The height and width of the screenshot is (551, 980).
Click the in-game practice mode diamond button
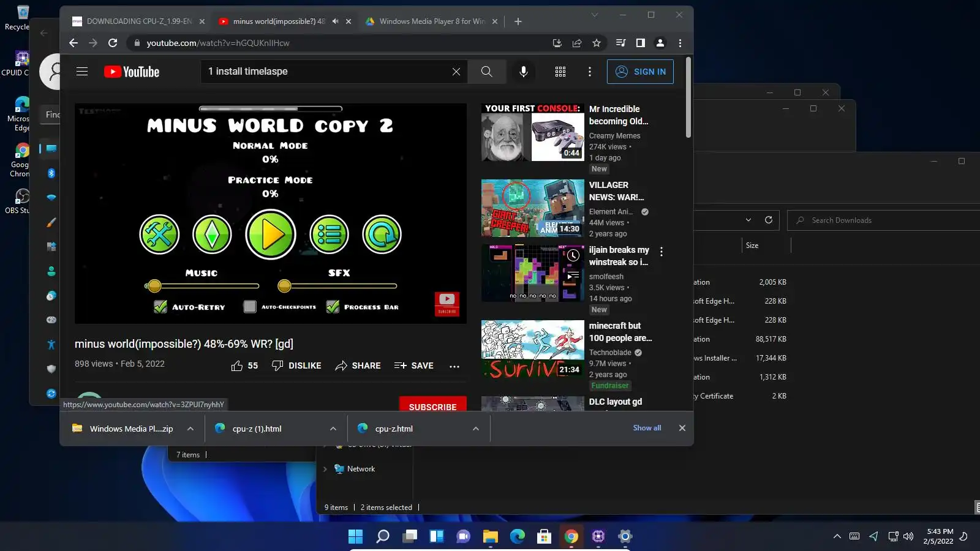(x=212, y=234)
